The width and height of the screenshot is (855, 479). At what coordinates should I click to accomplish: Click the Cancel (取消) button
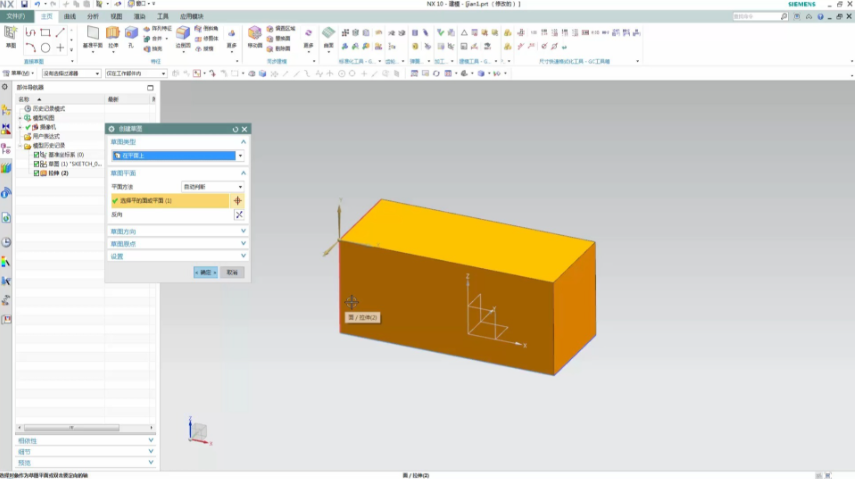(x=232, y=272)
